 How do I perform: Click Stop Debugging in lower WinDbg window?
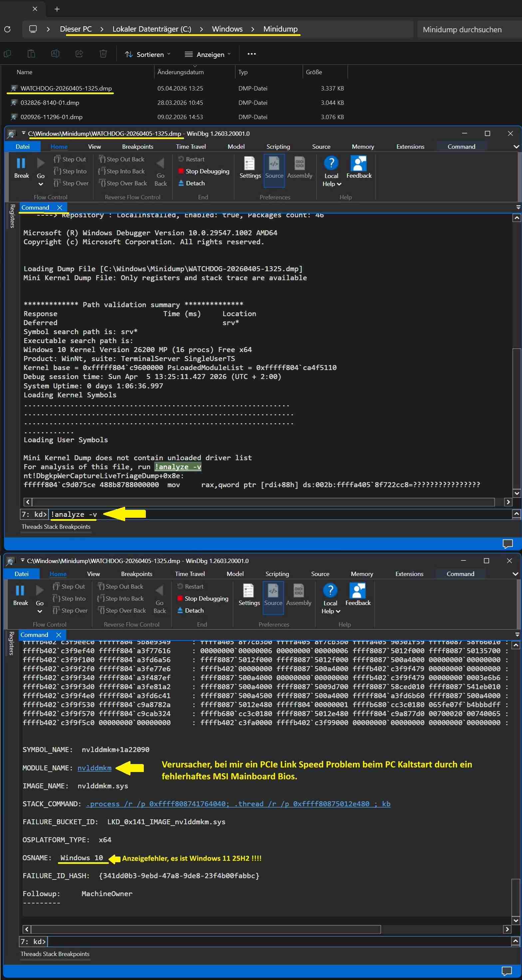coord(203,598)
